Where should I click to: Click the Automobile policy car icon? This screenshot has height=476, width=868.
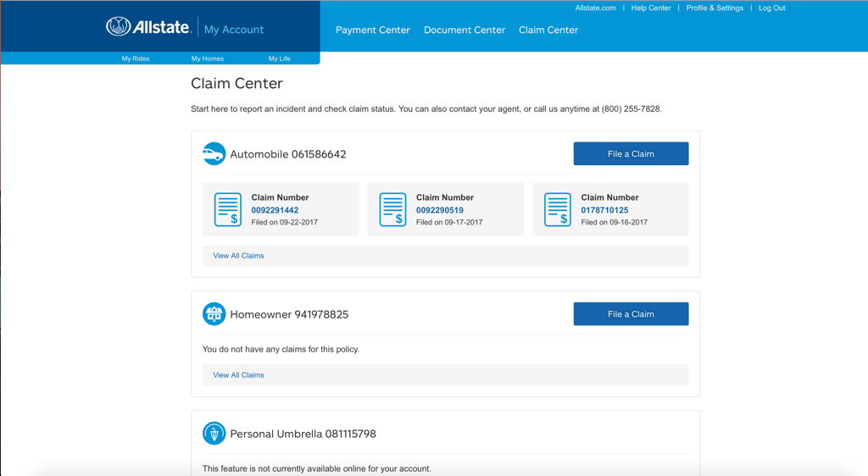point(214,153)
